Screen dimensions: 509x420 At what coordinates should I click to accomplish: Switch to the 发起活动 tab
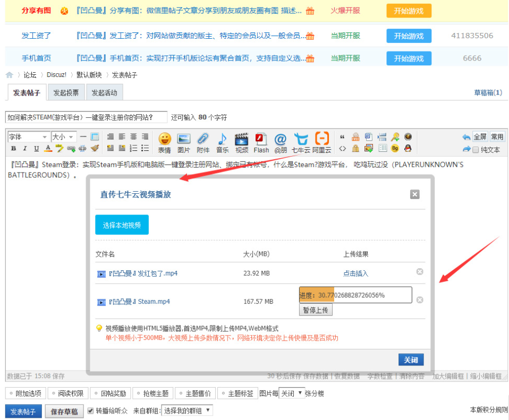pos(105,93)
